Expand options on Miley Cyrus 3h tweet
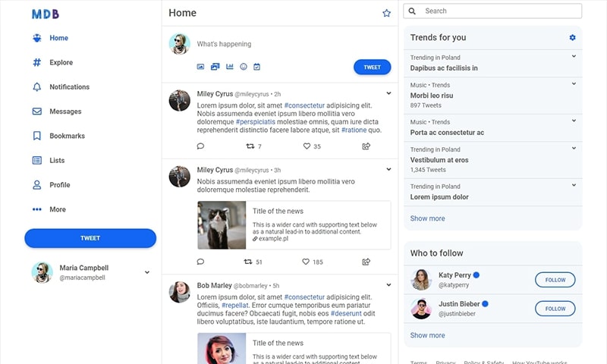 point(388,169)
